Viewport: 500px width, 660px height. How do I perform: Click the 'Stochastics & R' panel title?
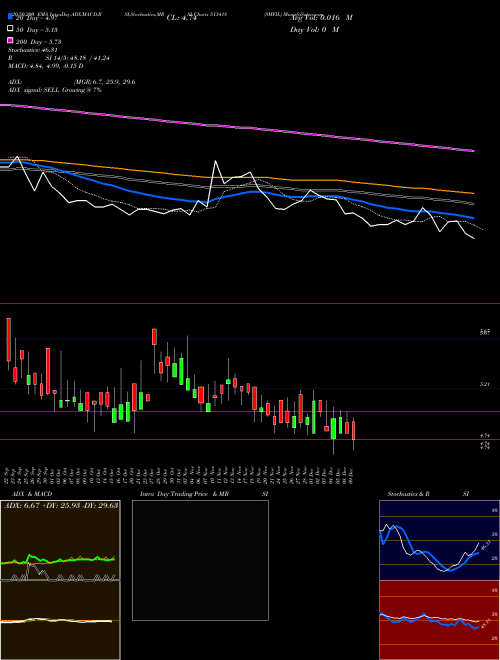409,494
